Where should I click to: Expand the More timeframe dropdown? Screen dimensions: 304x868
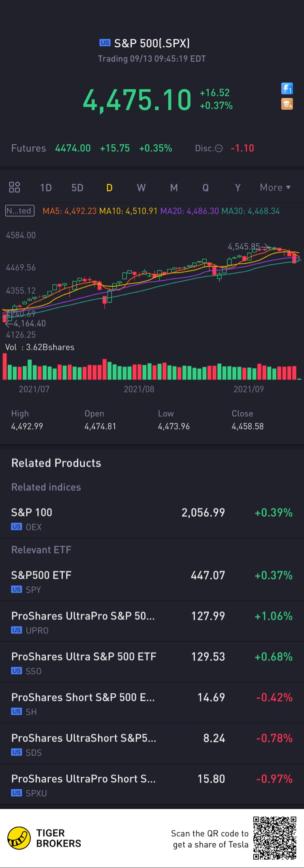tap(275, 188)
